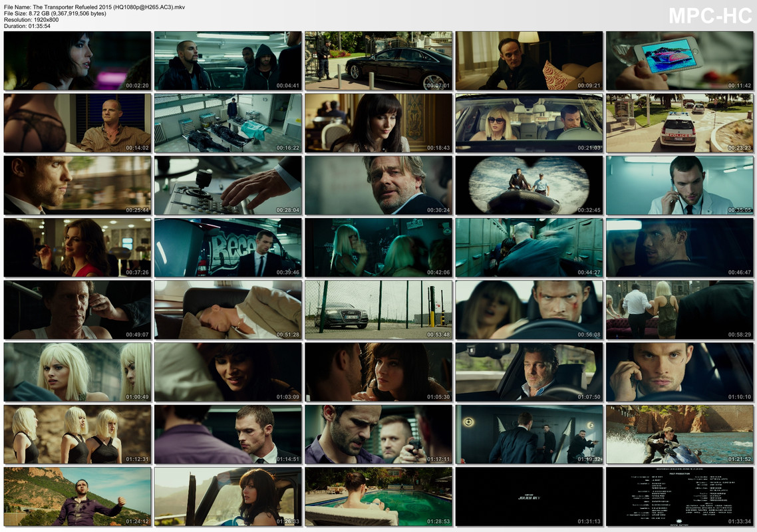Open the car interior frame at 00:21:03

coord(529,123)
